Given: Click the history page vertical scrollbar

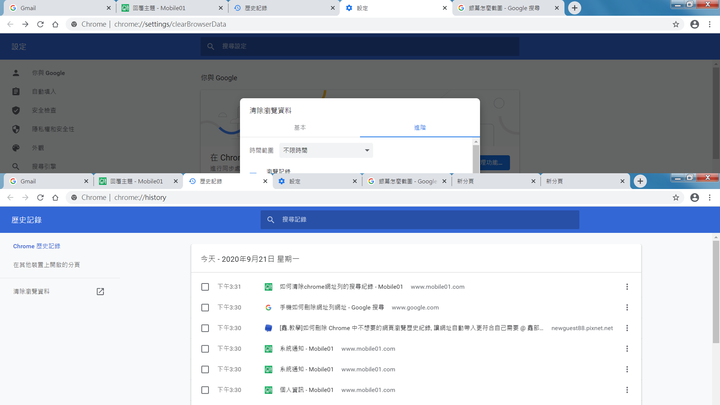Looking at the screenshot, I should pos(715,292).
